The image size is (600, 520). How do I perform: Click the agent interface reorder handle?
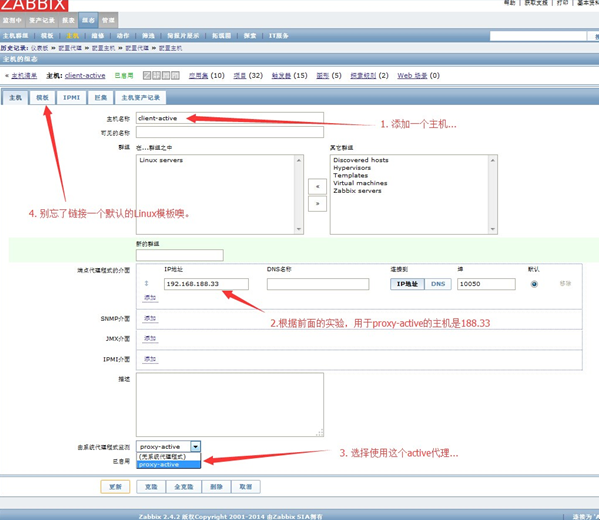146,284
